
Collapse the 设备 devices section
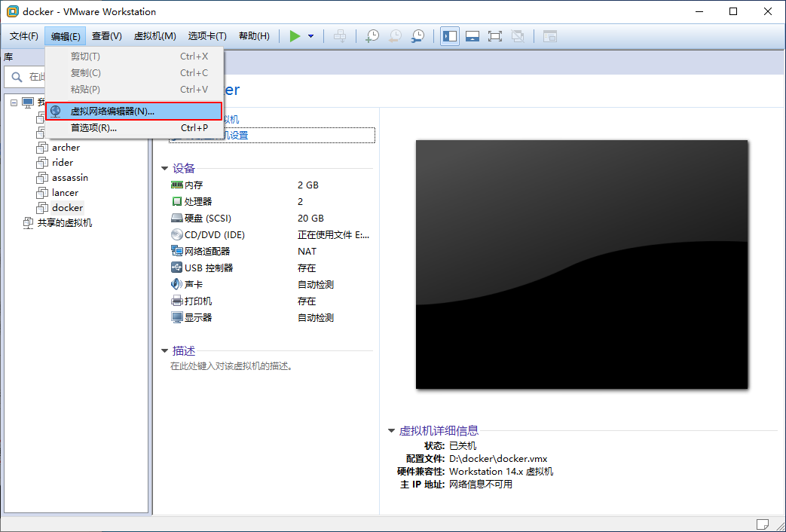point(164,169)
